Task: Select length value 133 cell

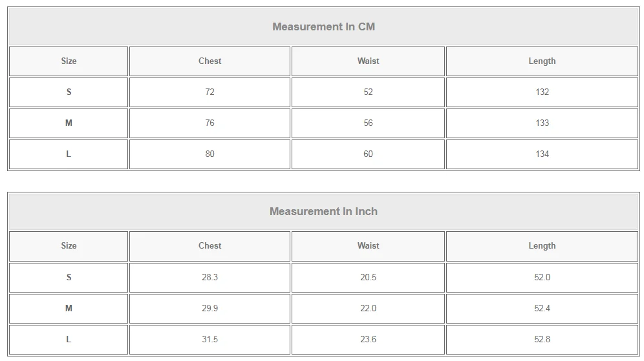Action: point(542,123)
